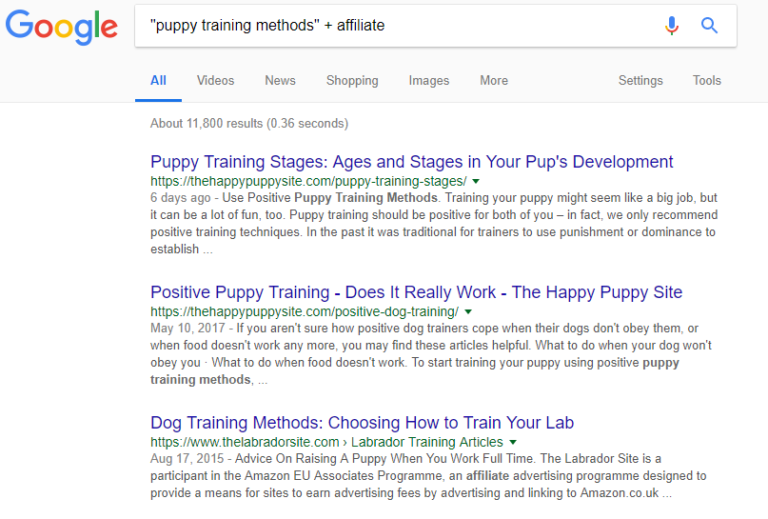
Task: Open 'Puppy Training Stages' result link
Action: (411, 162)
